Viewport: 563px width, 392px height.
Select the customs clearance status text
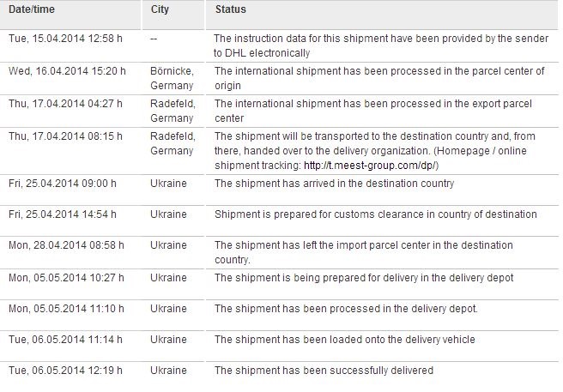375,214
